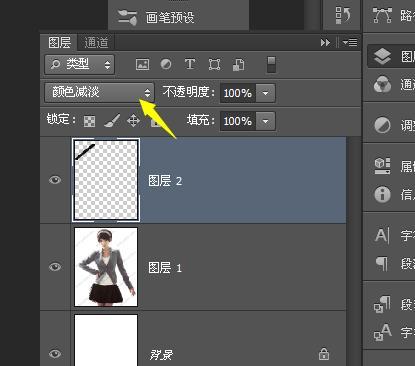This screenshot has height=366, width=415.
Task: Switch to the 通道 tab
Action: pos(96,43)
